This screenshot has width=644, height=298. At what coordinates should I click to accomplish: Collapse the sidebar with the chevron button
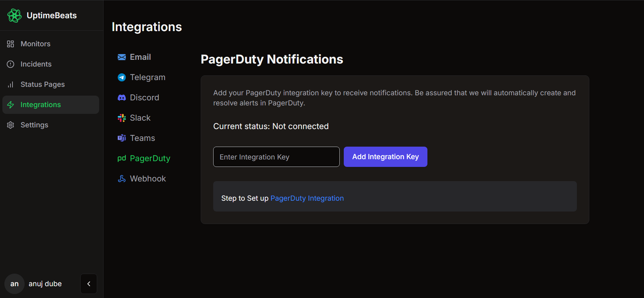[89, 284]
